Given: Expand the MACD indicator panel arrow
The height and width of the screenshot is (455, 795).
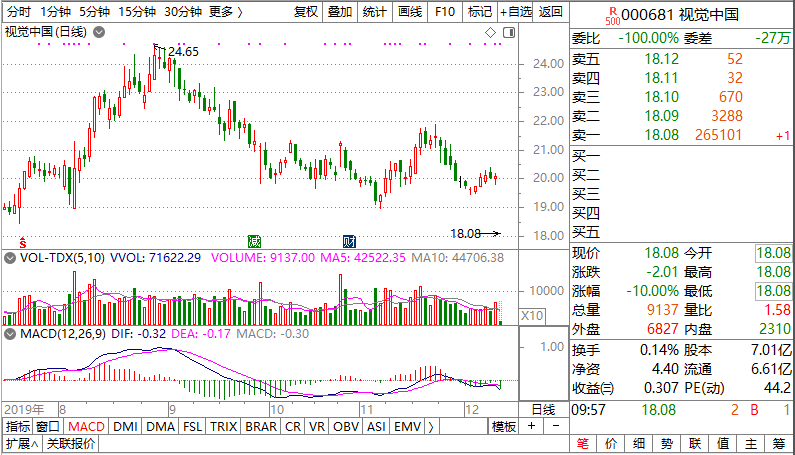Looking at the screenshot, I should (x=10, y=333).
